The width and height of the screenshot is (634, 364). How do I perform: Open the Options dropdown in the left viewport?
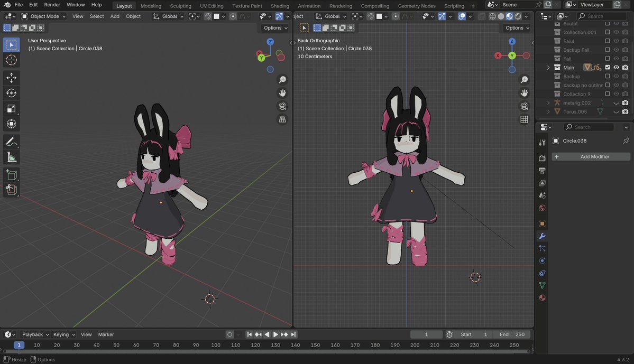(275, 28)
